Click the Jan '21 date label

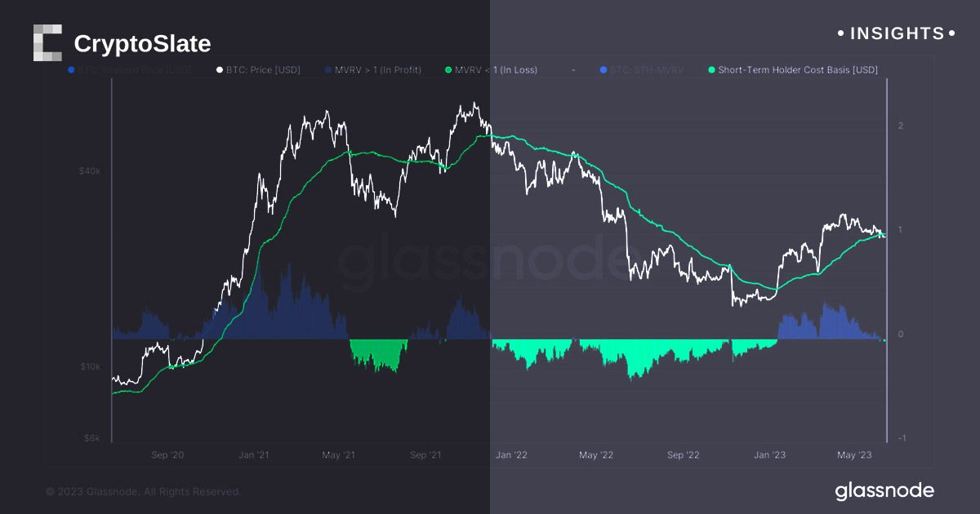coord(254,455)
